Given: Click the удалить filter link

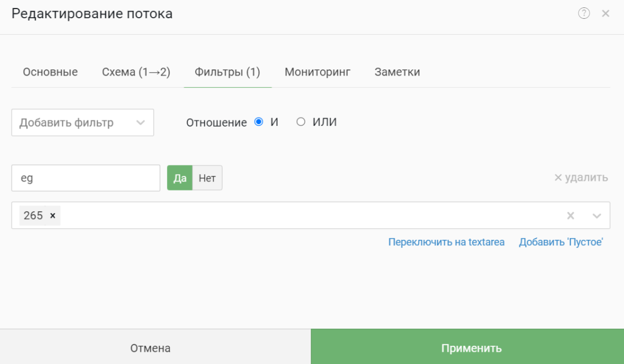Looking at the screenshot, I should [x=581, y=178].
